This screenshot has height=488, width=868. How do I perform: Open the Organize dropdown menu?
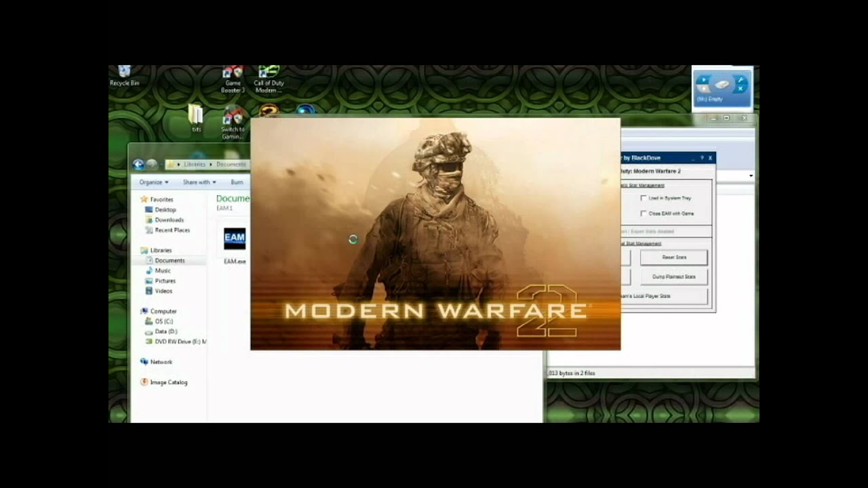(153, 182)
